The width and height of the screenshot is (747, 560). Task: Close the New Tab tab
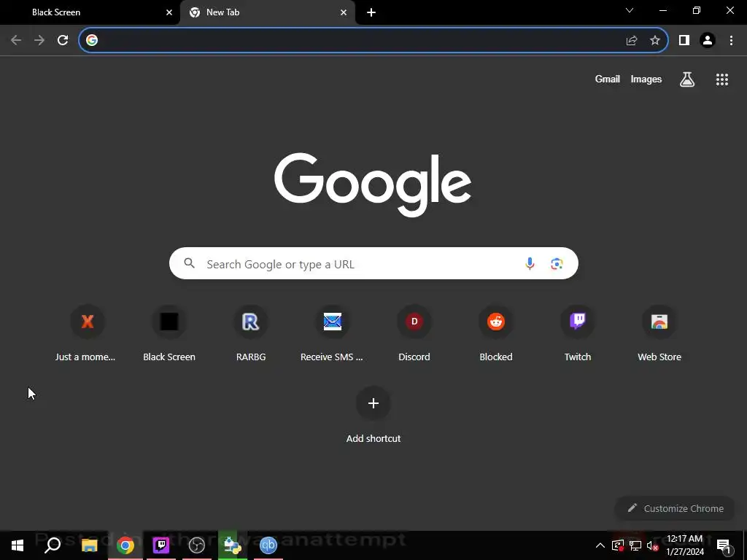(x=344, y=12)
